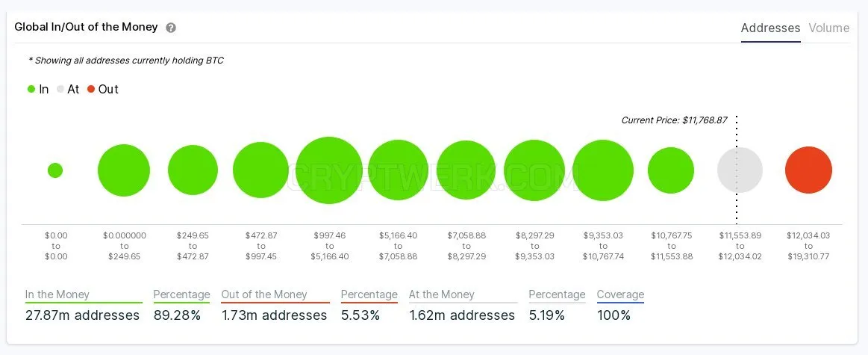Click the 1.62m addresses value
This screenshot has width=868, height=355.
tap(462, 315)
